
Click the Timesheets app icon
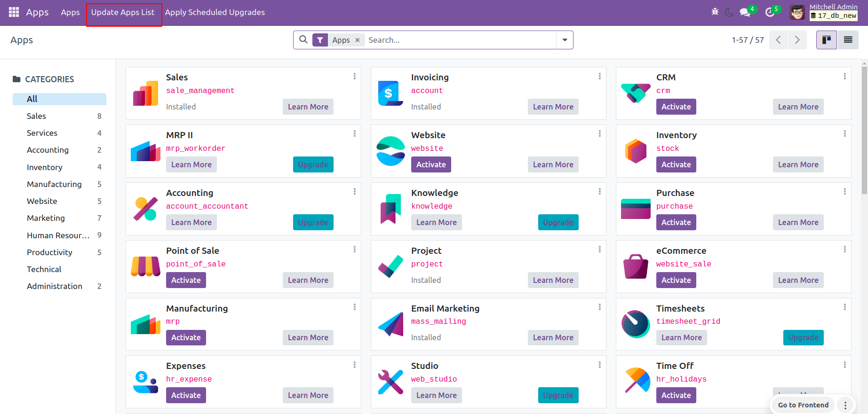tap(636, 324)
